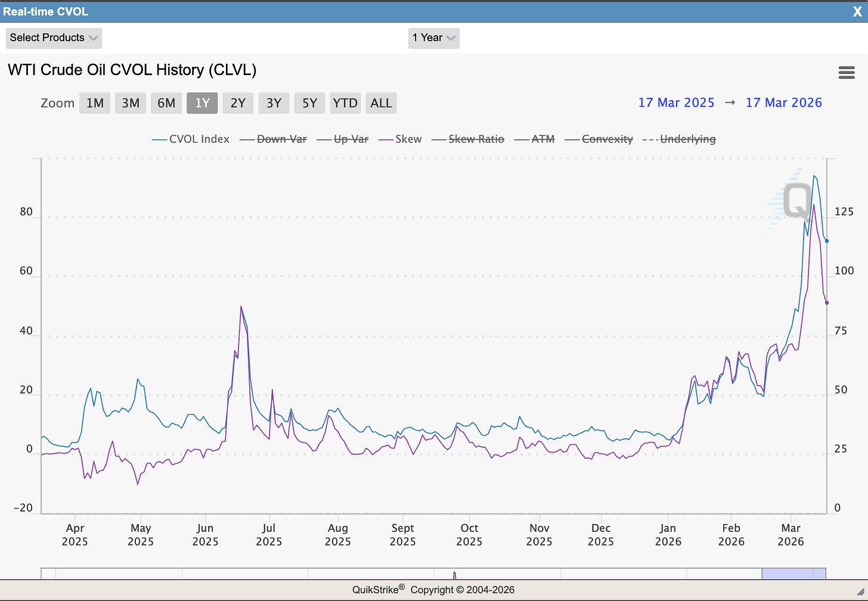Screen dimensions: 868x601
Task: Click the purple Skew end point marker
Action: (827, 303)
